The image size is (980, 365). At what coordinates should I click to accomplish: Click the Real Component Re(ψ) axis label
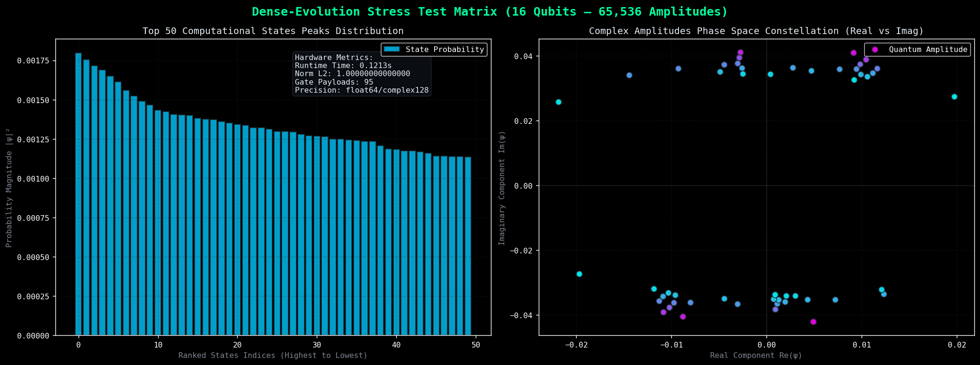tap(756, 356)
